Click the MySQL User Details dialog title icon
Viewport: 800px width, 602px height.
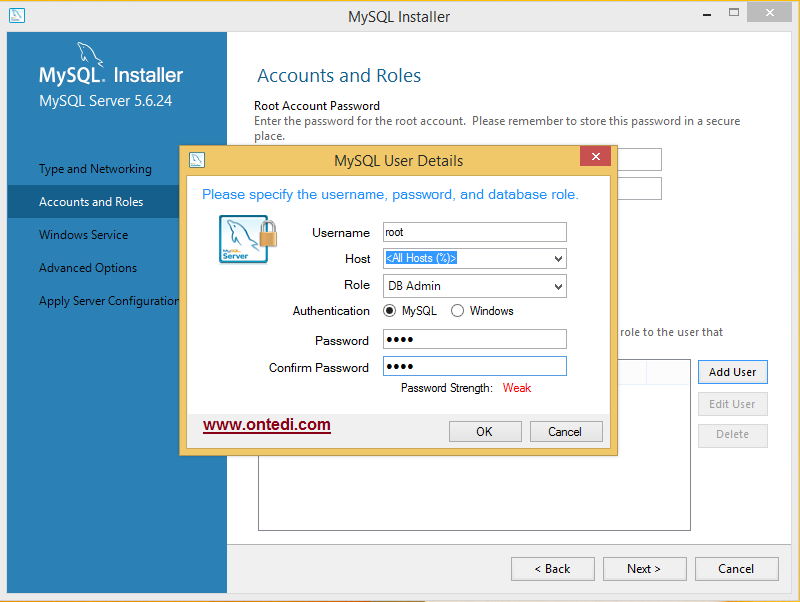(197, 160)
